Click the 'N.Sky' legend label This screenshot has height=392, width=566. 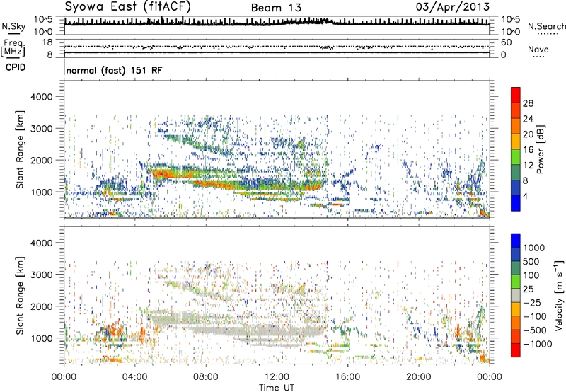click(x=13, y=26)
